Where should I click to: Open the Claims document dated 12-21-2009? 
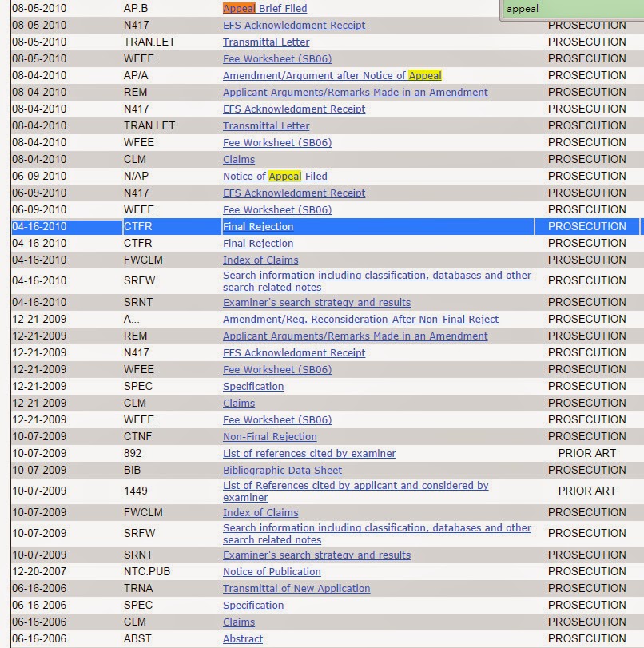238,403
